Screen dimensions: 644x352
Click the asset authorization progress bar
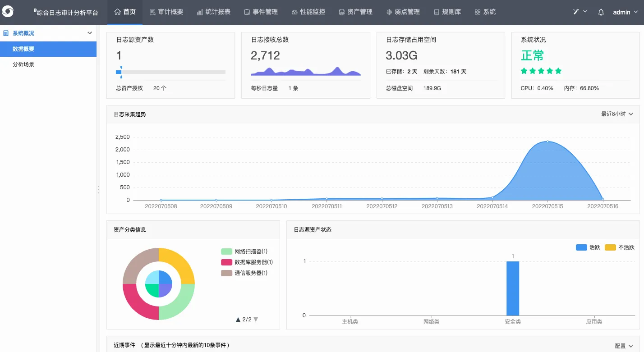(170, 72)
